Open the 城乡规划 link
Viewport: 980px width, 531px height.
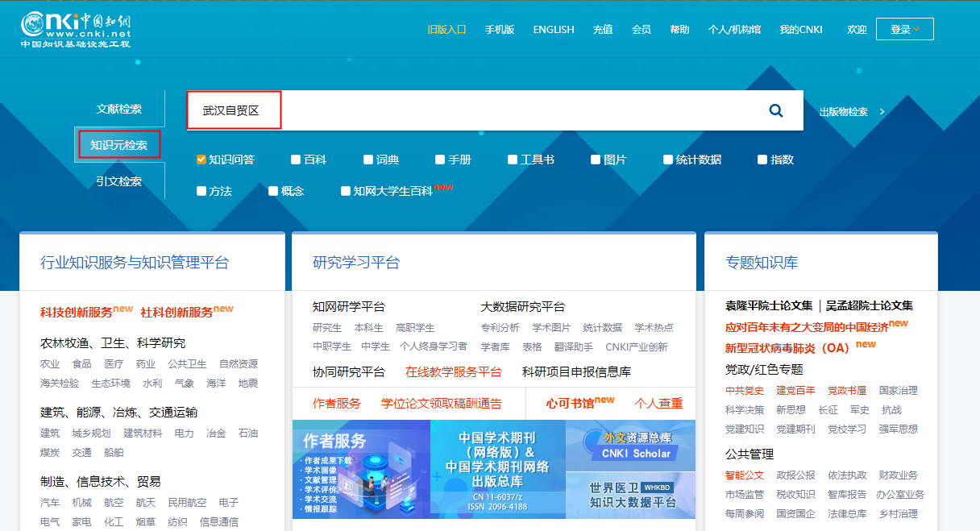(91, 433)
